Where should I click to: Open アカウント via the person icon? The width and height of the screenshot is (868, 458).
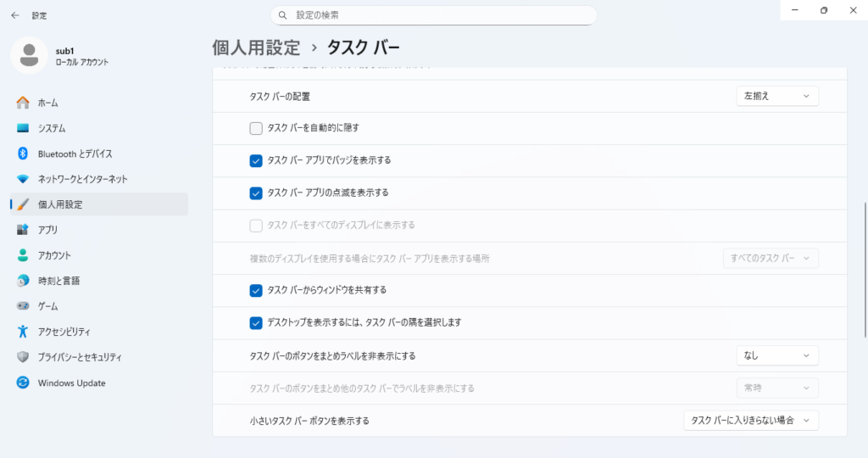click(x=23, y=255)
